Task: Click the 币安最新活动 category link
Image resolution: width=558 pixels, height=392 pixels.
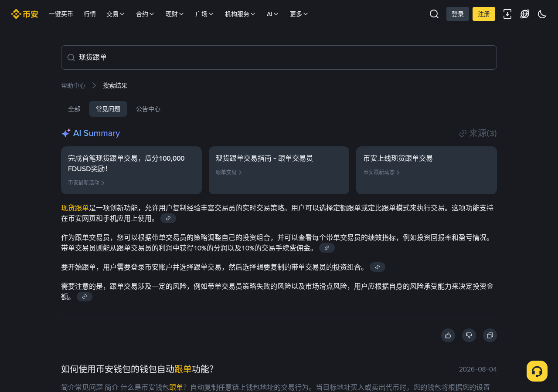Action: (x=86, y=183)
